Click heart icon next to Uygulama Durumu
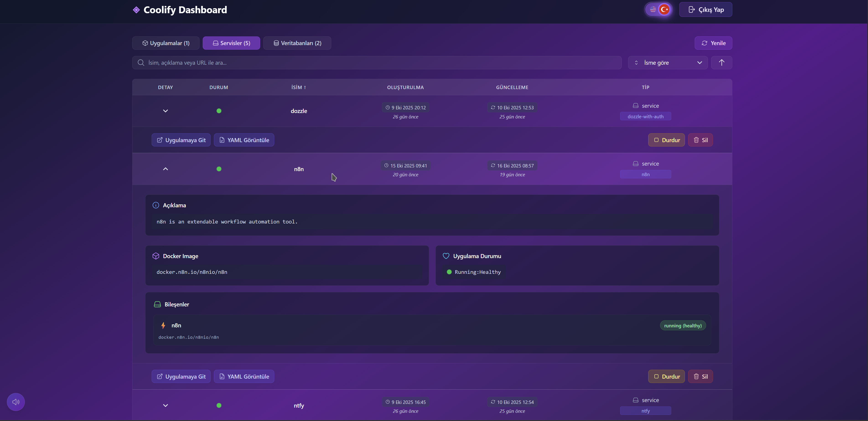868x421 pixels. pos(446,256)
